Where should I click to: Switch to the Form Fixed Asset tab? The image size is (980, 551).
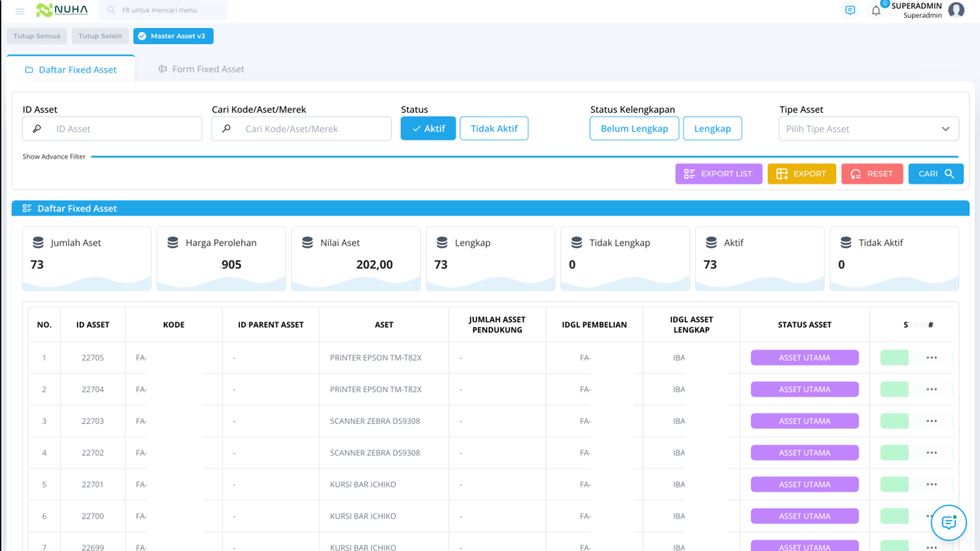(201, 69)
